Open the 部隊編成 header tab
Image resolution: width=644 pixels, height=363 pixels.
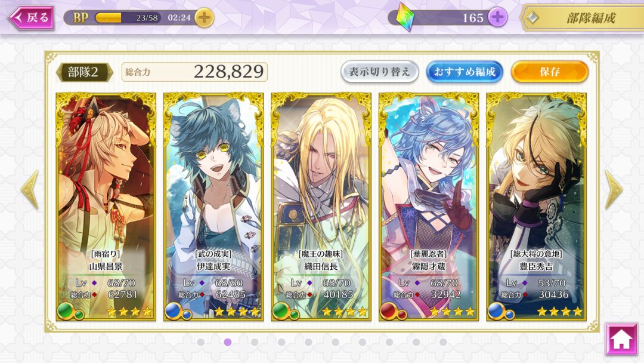click(582, 18)
